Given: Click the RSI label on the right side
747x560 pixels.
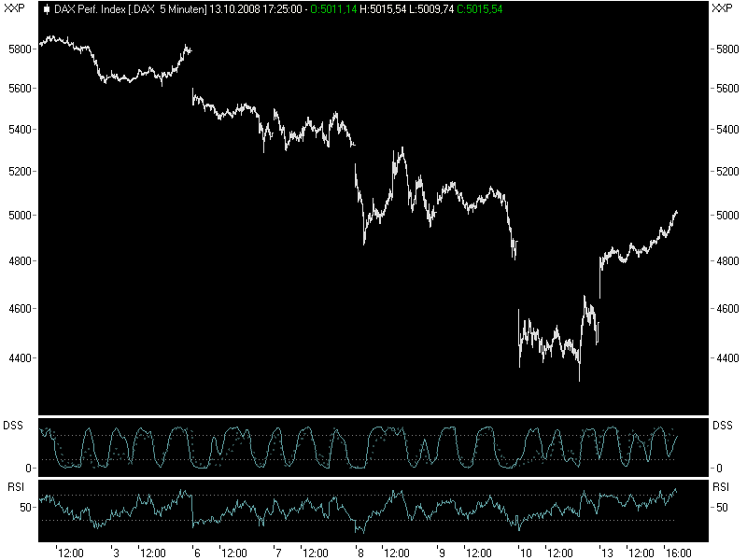Looking at the screenshot, I should pyautogui.click(x=722, y=487).
